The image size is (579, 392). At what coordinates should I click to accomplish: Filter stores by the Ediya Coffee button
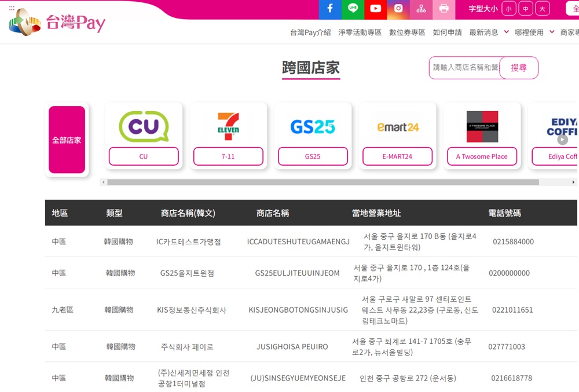click(x=555, y=156)
